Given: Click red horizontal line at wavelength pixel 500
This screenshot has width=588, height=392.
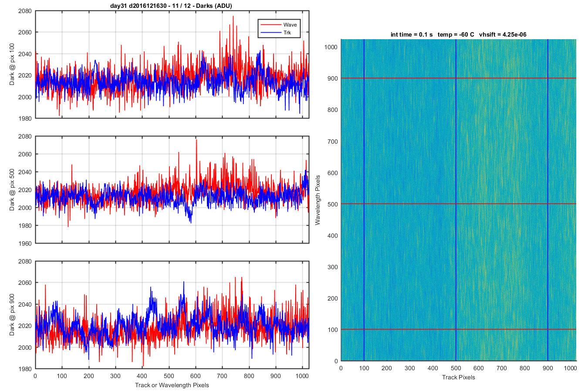Looking at the screenshot, I should [458, 204].
